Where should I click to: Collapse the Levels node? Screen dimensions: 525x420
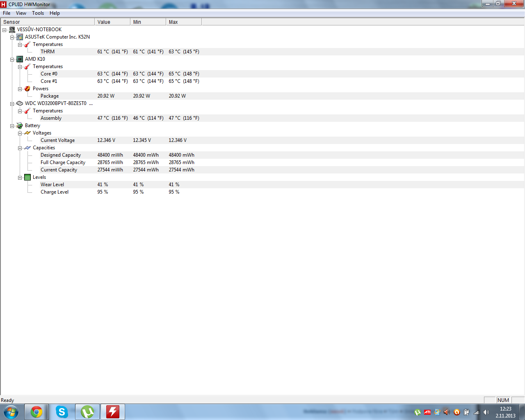[x=20, y=178]
